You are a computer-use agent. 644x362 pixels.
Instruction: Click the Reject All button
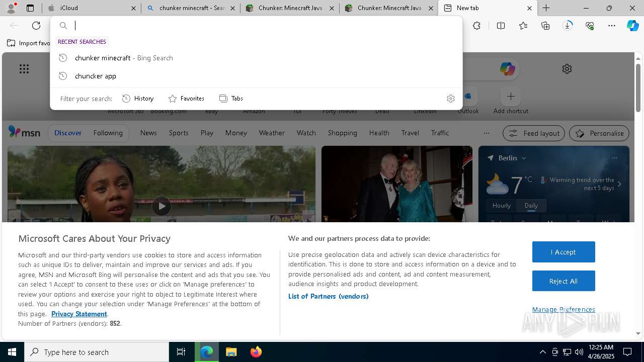coord(563,281)
